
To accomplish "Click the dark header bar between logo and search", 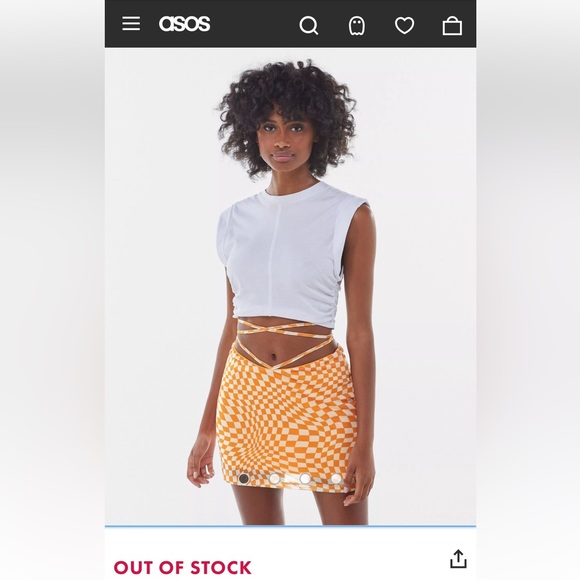I will 254,24.
